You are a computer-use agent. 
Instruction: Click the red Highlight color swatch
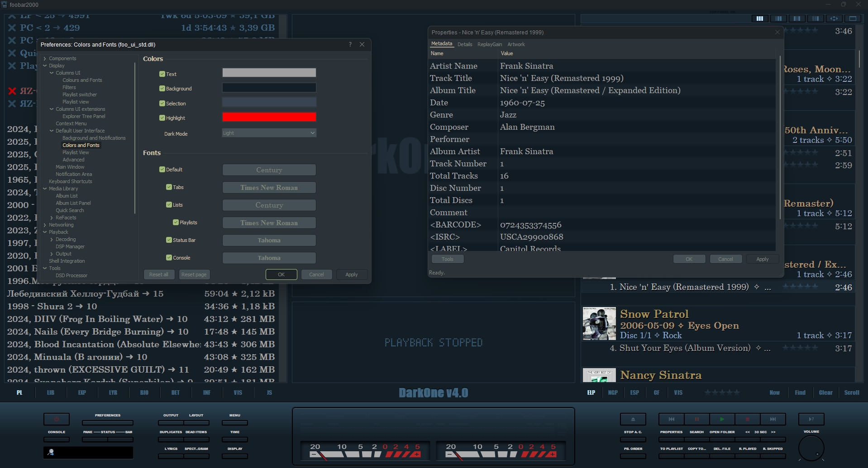[x=269, y=117]
